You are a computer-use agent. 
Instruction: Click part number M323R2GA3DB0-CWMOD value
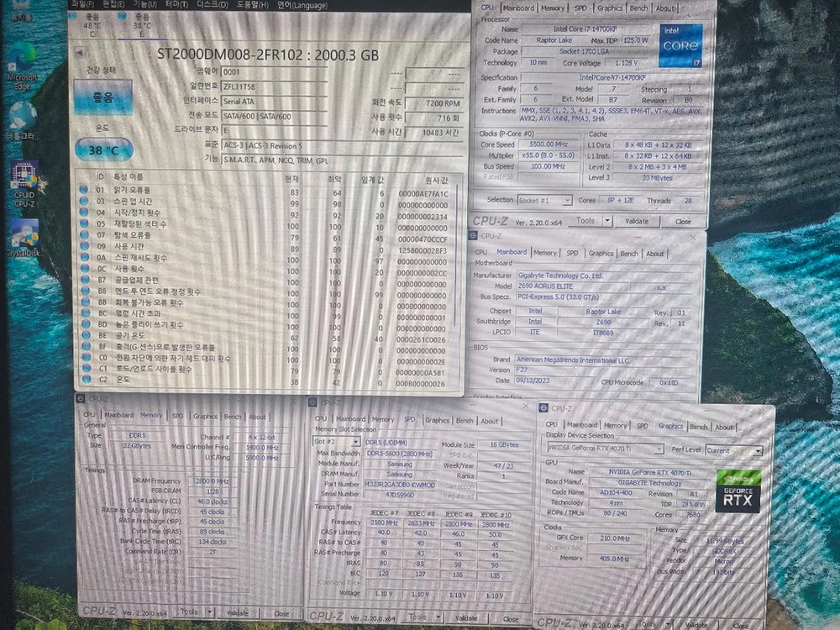click(x=400, y=485)
